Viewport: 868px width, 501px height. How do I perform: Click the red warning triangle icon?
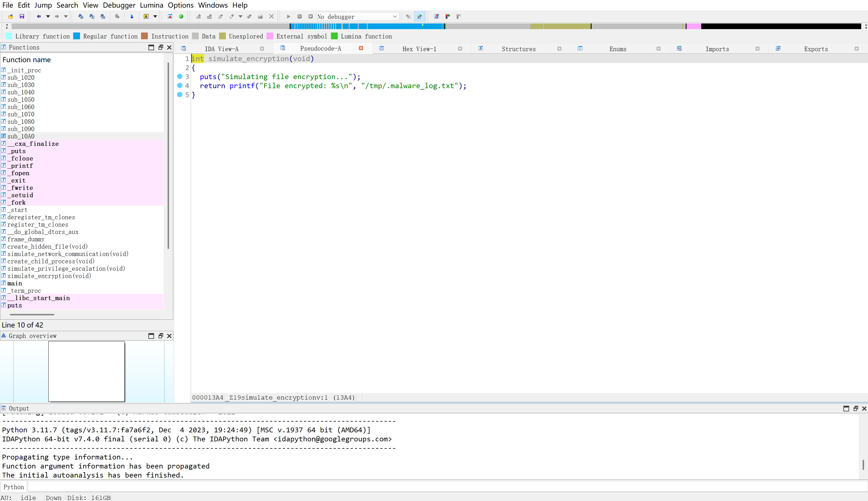(170, 16)
